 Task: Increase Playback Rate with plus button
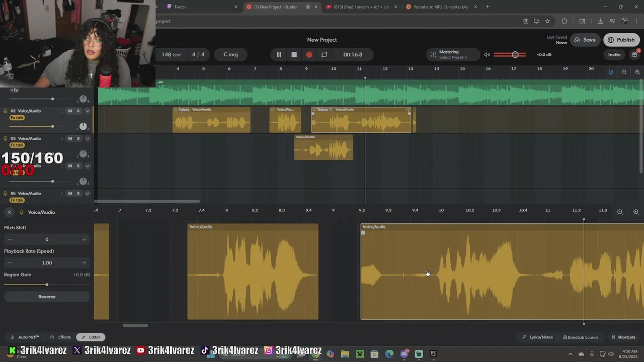tap(84, 262)
